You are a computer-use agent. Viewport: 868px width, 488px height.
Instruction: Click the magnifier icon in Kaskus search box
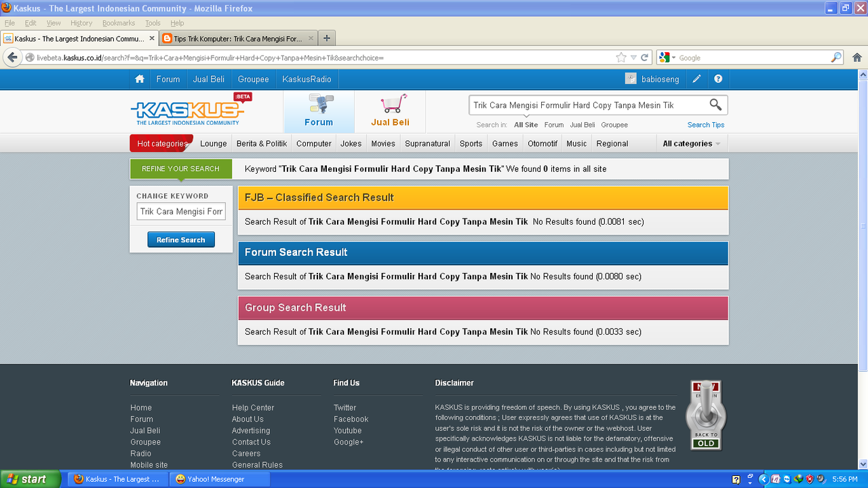click(x=715, y=105)
